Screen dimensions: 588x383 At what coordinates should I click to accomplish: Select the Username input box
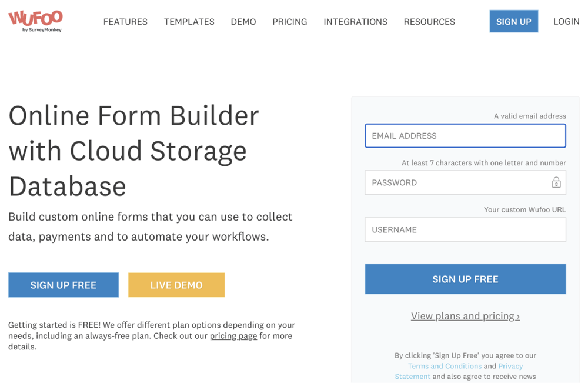(465, 230)
